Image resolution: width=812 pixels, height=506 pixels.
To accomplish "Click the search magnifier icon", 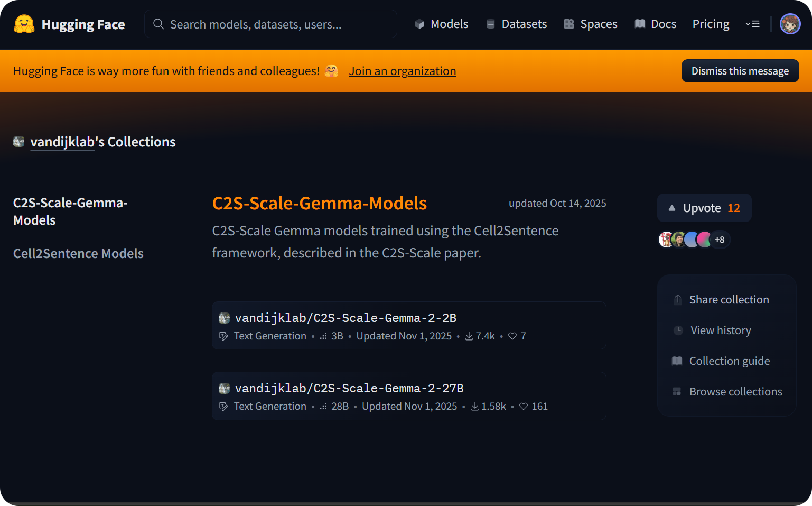I will point(158,24).
